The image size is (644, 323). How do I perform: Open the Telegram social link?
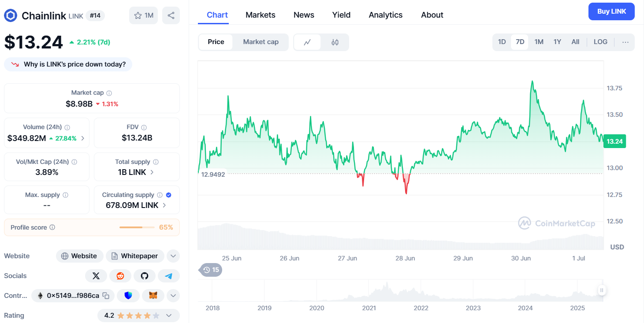[169, 276]
